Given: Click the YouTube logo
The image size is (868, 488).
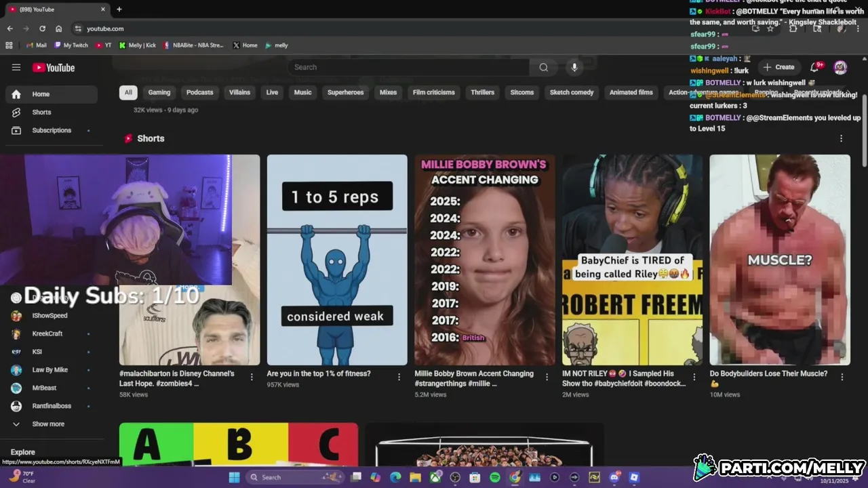Looking at the screenshot, I should pos(54,67).
